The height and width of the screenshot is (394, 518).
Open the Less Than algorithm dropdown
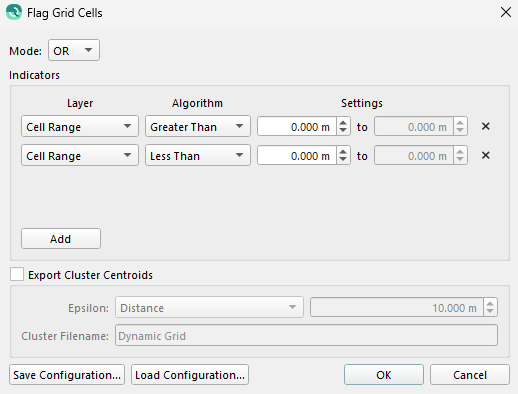coord(198,155)
